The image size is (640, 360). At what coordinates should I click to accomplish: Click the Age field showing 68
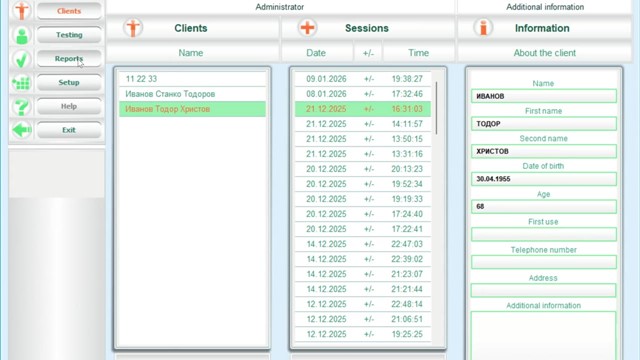[544, 207]
